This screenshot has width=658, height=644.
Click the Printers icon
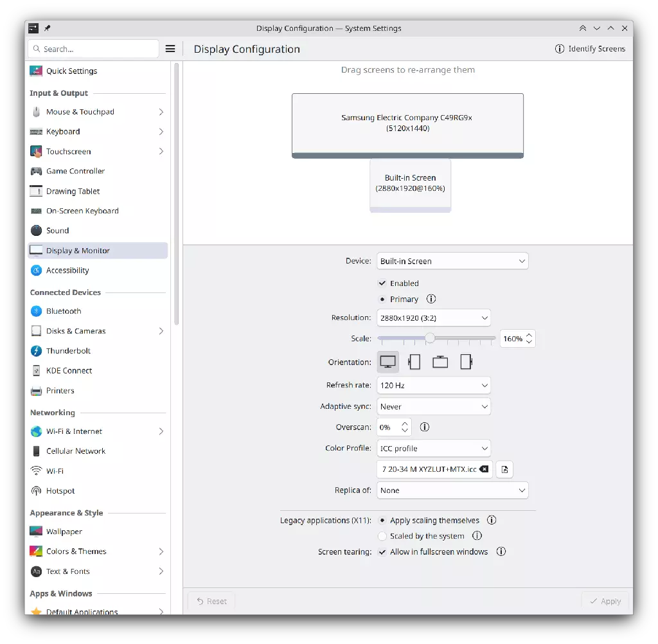point(37,391)
